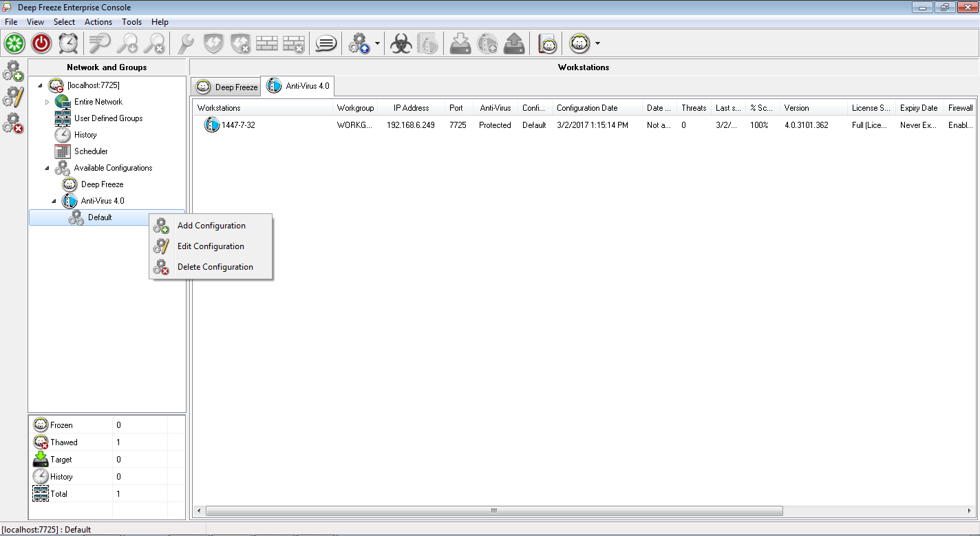Open the dropdown arrow beside gears toolbar icon
Image resolution: width=980 pixels, height=536 pixels.
click(x=377, y=43)
